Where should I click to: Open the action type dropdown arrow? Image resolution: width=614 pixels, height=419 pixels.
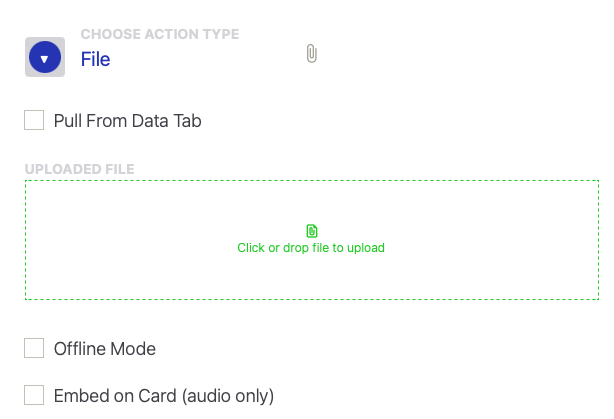(45, 57)
